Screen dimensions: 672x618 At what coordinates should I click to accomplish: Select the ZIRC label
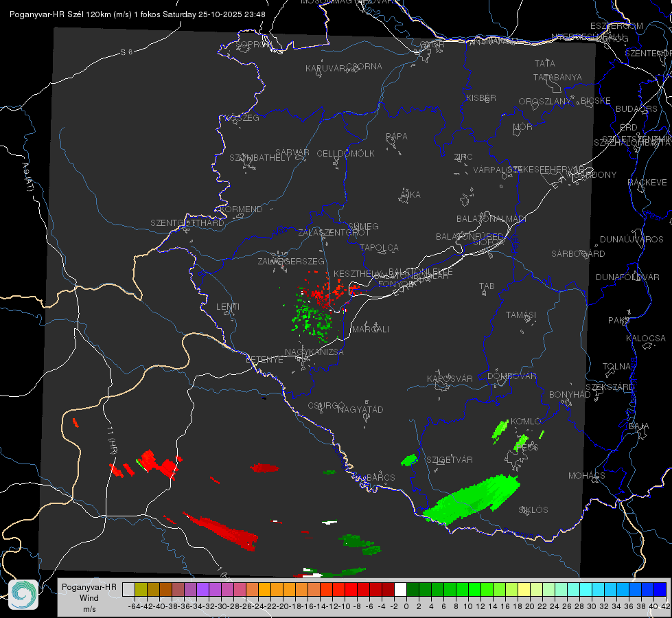coord(463,157)
